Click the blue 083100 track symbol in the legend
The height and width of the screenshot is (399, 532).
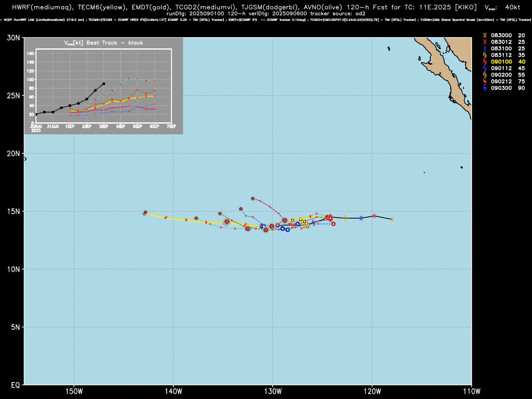[x=485, y=48]
